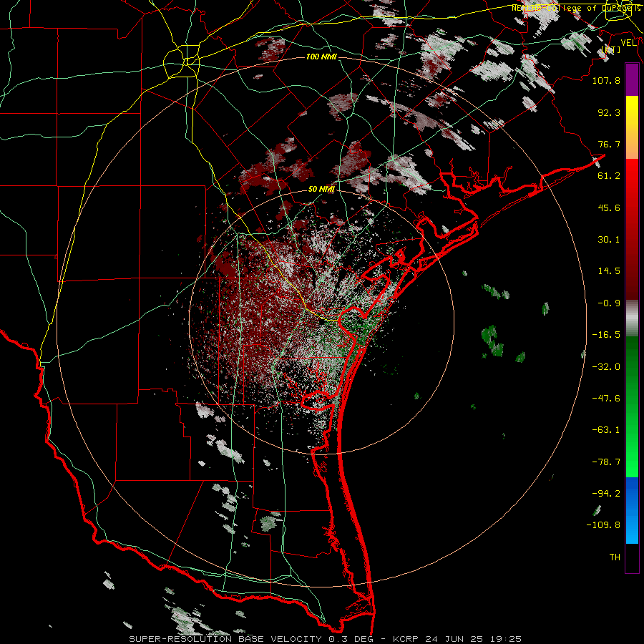Click the -0.9 velocity scale value
Image resolution: width=644 pixels, height=644 pixels.
(609, 303)
